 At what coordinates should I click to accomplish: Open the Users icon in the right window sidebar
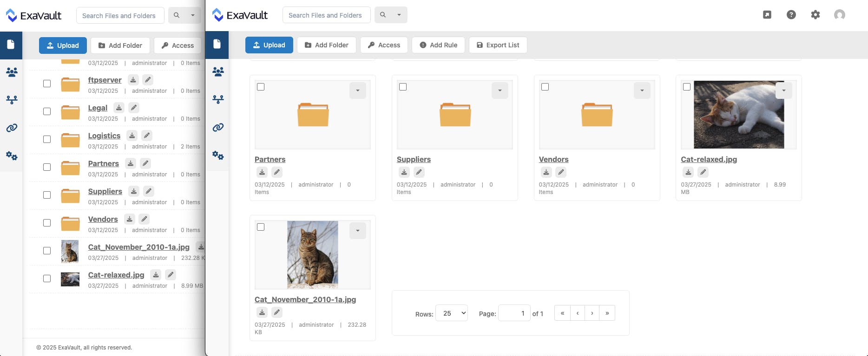(x=218, y=71)
